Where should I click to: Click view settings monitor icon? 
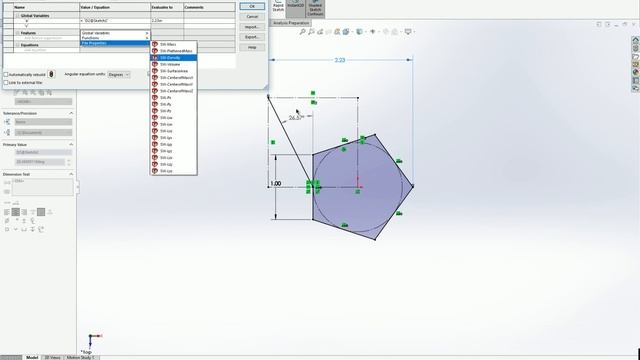tap(408, 31)
